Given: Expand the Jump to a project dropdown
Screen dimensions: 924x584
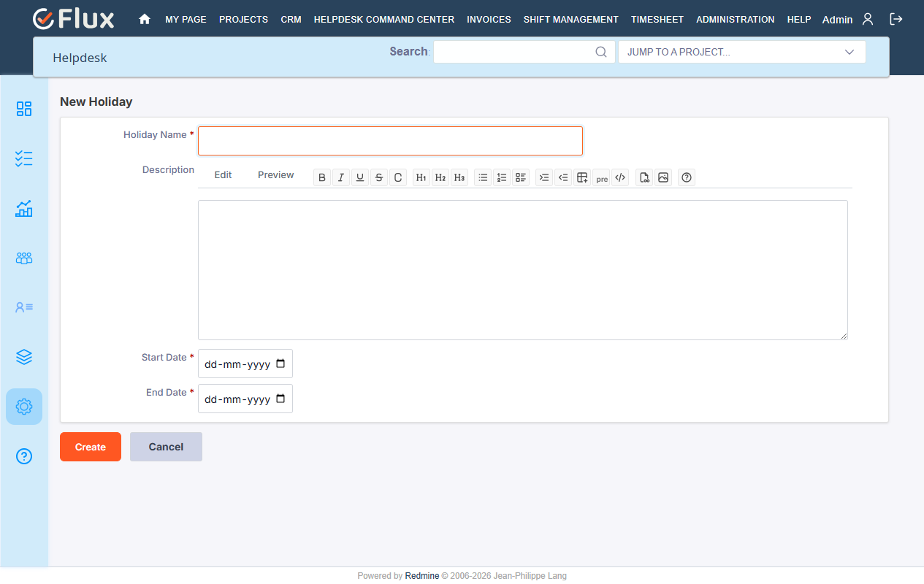Looking at the screenshot, I should coord(742,52).
